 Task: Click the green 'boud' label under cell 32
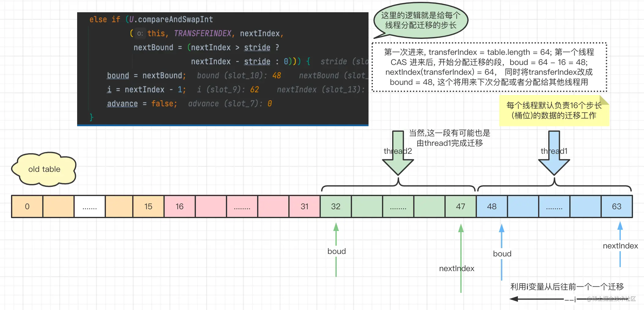pos(337,251)
